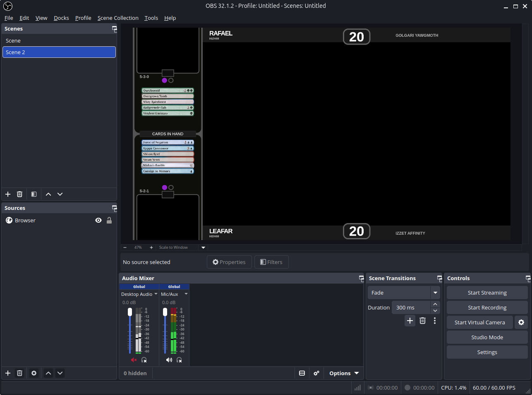The height and width of the screenshot is (395, 532).
Task: Remove selected scene with trash icon
Action: tap(19, 194)
